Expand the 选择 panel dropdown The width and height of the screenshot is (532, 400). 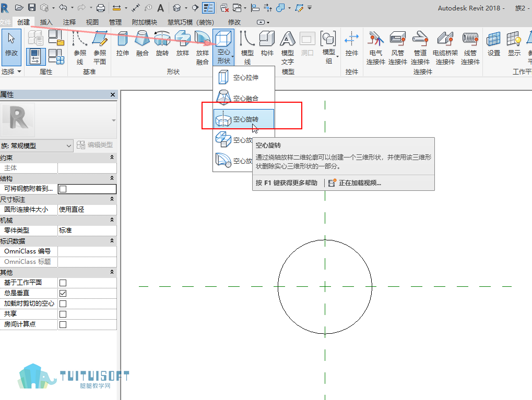coord(11,71)
